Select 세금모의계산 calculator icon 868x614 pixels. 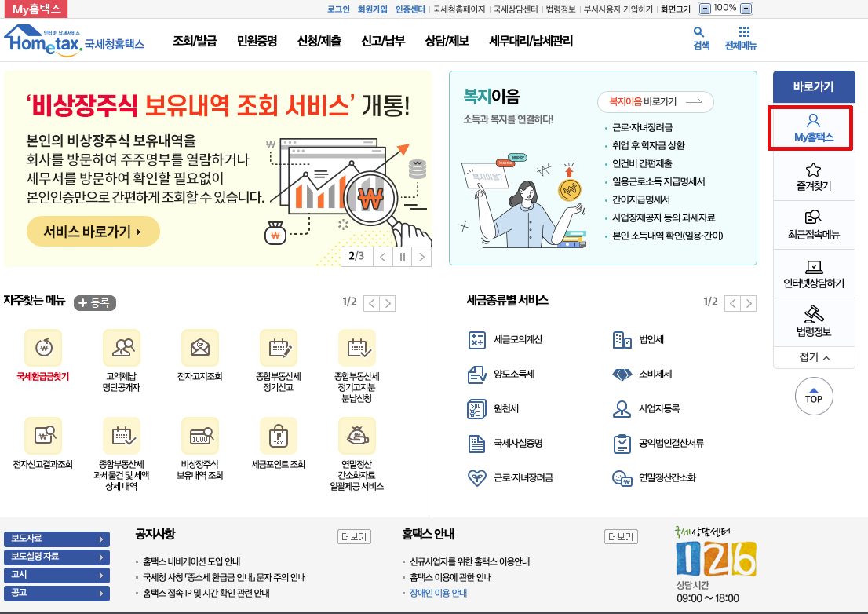tap(476, 340)
